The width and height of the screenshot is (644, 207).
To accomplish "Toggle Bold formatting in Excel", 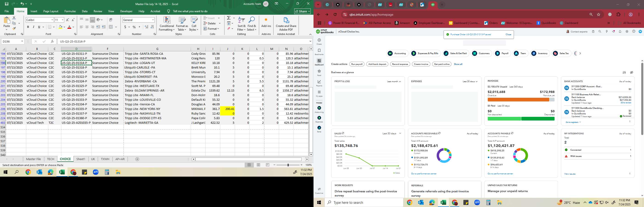I will point(28,27).
